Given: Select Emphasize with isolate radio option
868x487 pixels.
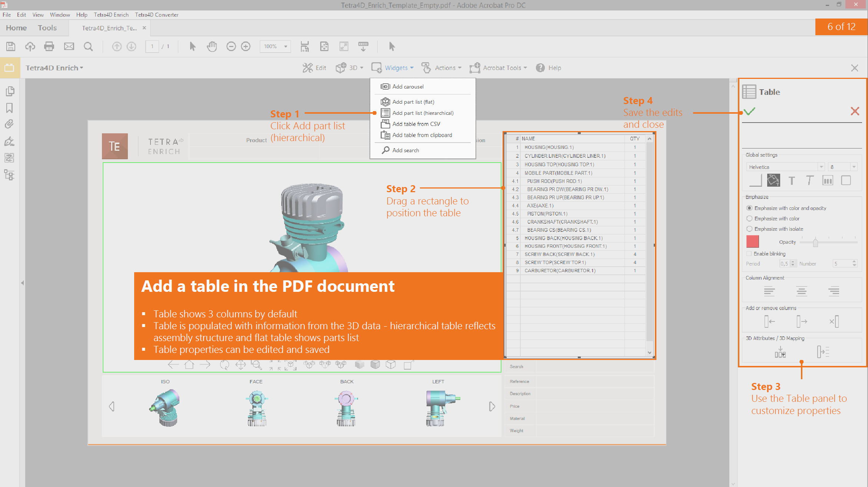Looking at the screenshot, I should click(x=750, y=229).
